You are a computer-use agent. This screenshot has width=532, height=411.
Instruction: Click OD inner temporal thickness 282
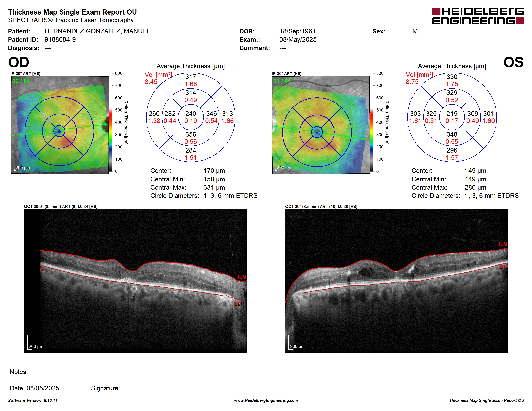click(x=170, y=114)
